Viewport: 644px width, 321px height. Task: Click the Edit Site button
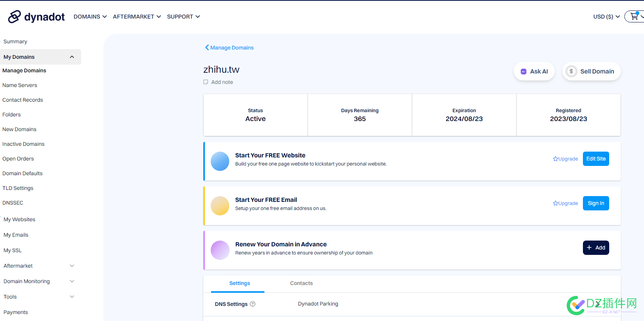pos(596,159)
